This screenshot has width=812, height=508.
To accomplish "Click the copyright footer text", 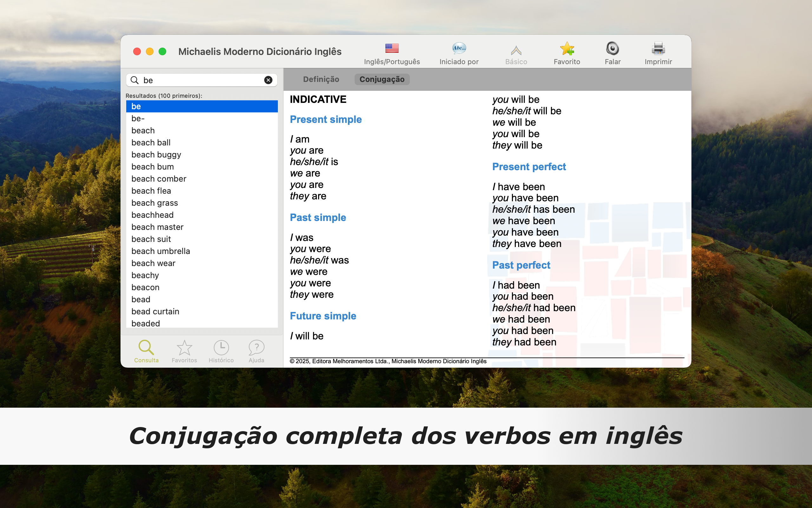I will pyautogui.click(x=388, y=361).
